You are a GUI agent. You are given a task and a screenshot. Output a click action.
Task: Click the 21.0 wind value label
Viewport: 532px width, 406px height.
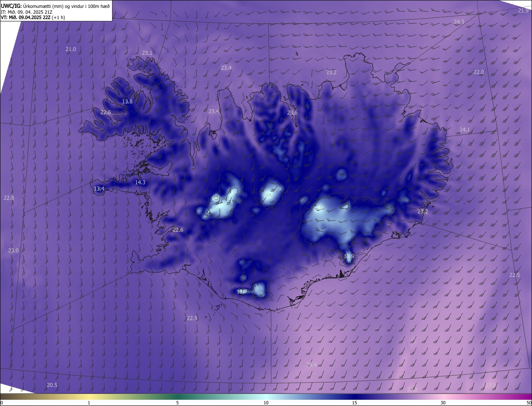tap(71, 49)
